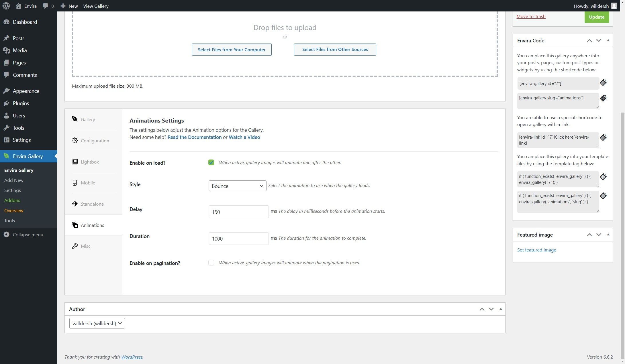This screenshot has height=364, width=625.
Task: Open the Watch a Video link
Action: (x=244, y=137)
